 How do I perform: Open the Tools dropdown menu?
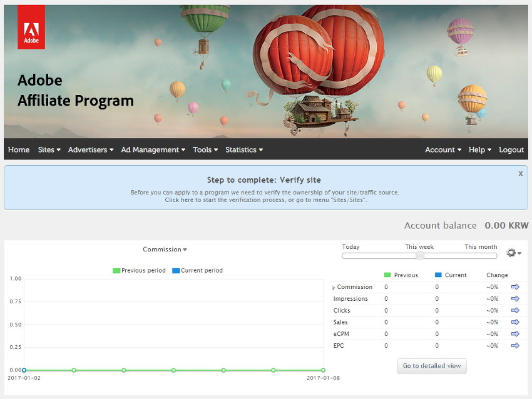(205, 149)
